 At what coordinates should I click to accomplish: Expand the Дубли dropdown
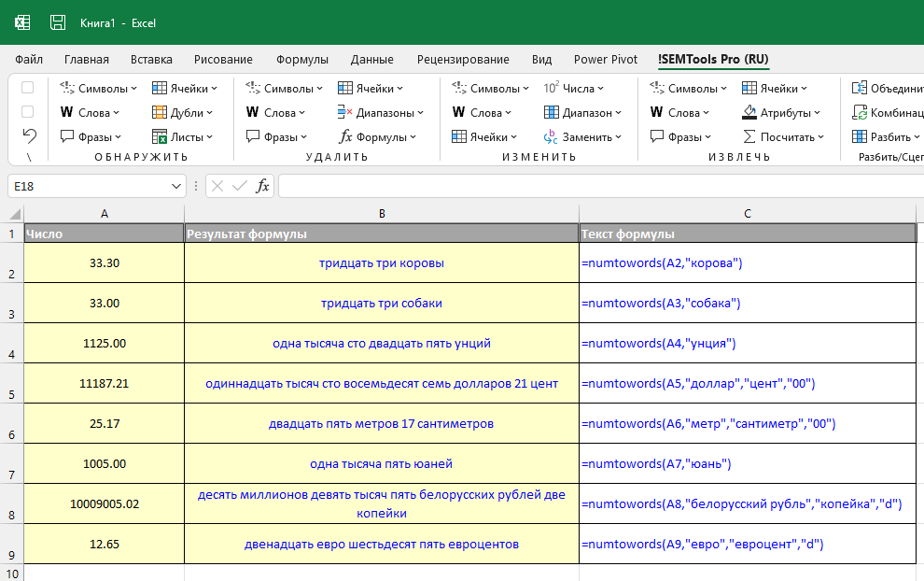(x=182, y=113)
